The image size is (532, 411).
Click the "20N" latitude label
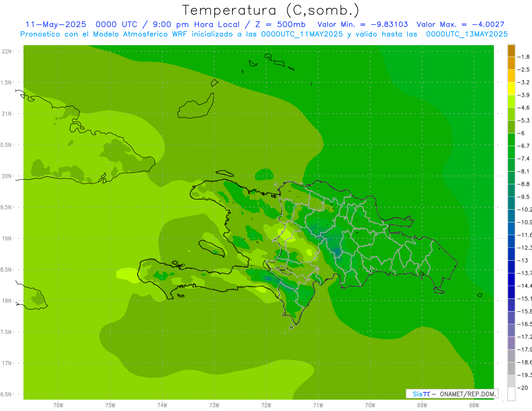(7, 176)
